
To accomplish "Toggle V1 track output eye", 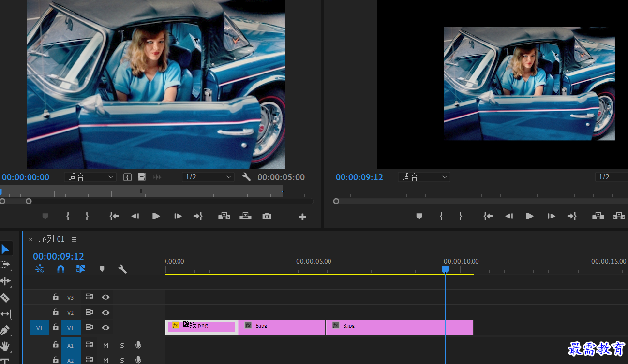I will tap(105, 327).
